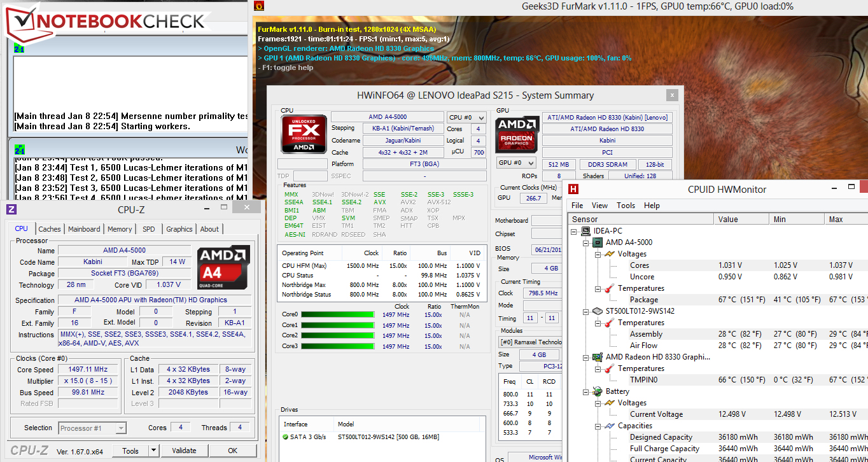
Task: Collapse the IDEA-PC root node
Action: (575, 231)
